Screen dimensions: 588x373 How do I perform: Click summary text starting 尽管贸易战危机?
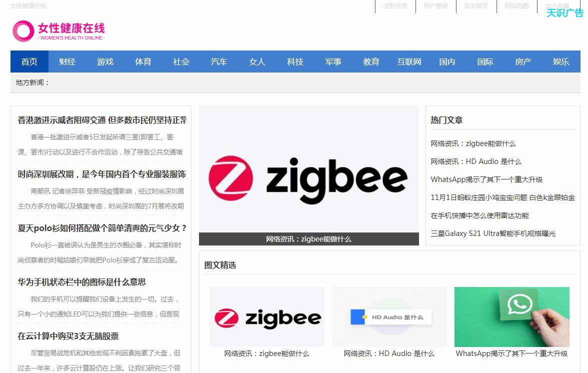[99, 360]
